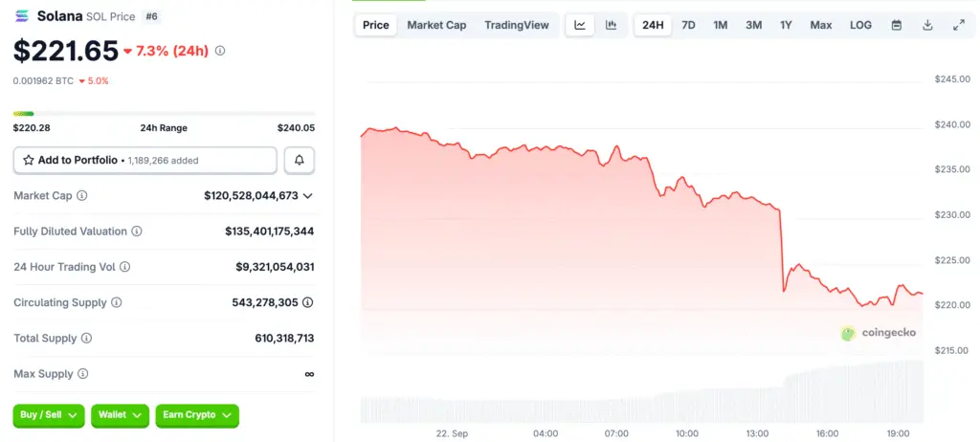Click Add to Portfolio button
The image size is (980, 442).
pyautogui.click(x=145, y=160)
